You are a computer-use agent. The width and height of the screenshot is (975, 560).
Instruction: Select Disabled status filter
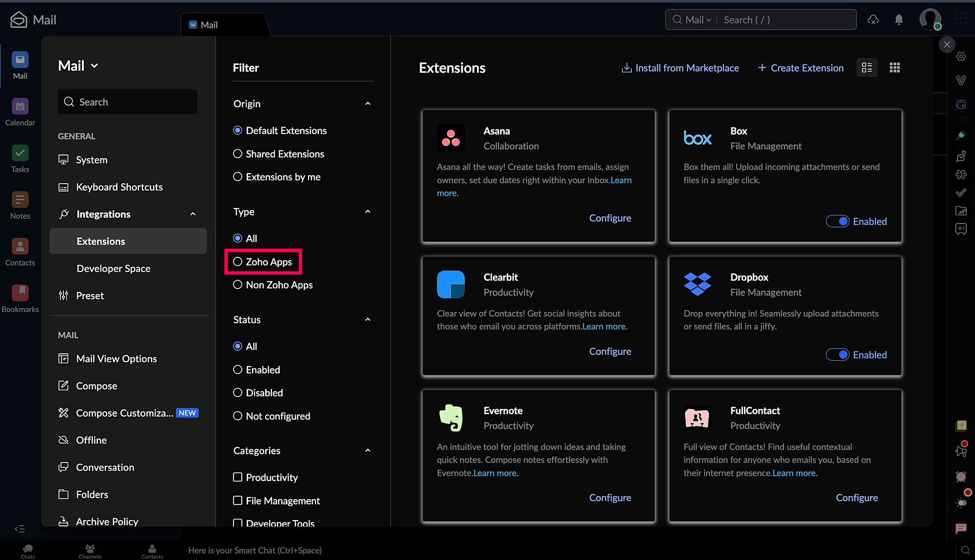pos(258,393)
